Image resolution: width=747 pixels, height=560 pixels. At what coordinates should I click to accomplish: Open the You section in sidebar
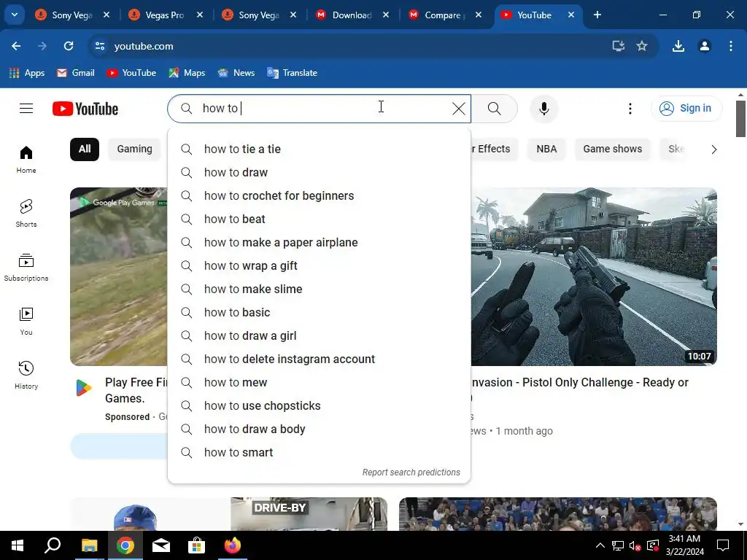coord(26,322)
